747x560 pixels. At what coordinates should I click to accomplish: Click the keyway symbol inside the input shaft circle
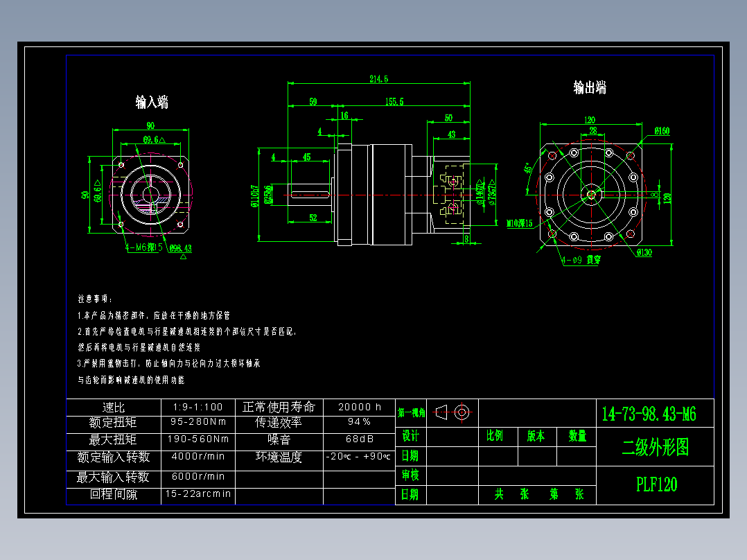click(x=153, y=206)
